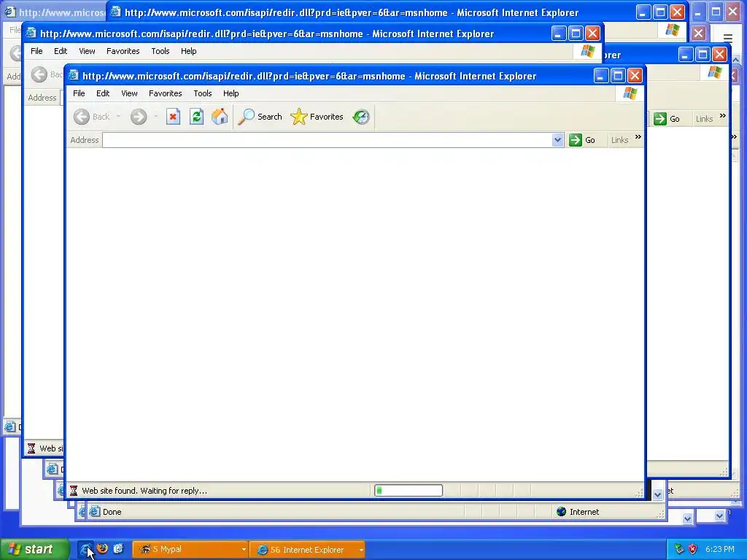Click the Go button in right-side window
747x560 pixels.
click(x=667, y=119)
